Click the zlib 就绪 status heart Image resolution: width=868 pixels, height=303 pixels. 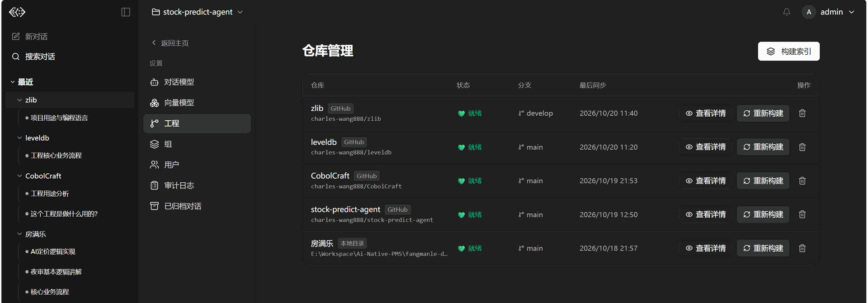pyautogui.click(x=461, y=114)
